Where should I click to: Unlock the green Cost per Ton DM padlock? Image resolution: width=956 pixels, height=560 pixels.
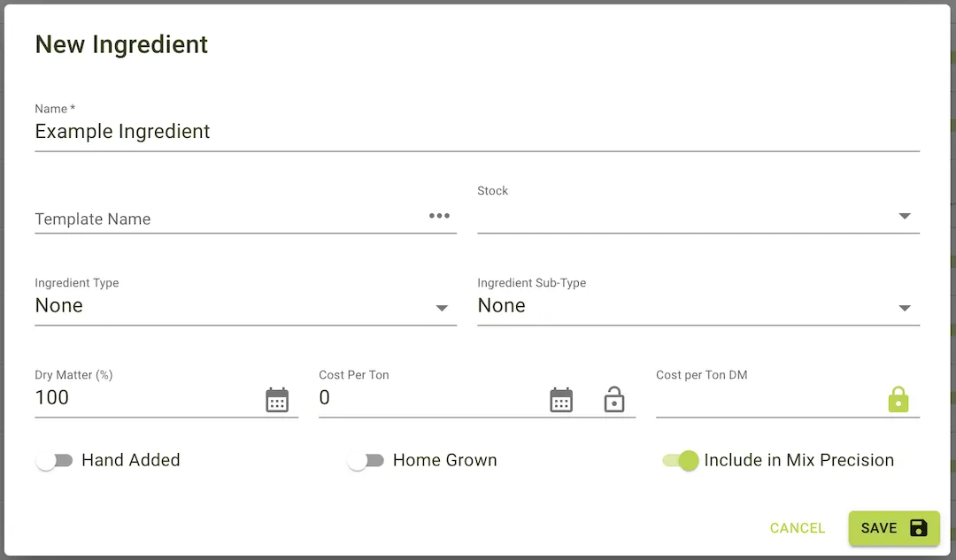(x=898, y=399)
